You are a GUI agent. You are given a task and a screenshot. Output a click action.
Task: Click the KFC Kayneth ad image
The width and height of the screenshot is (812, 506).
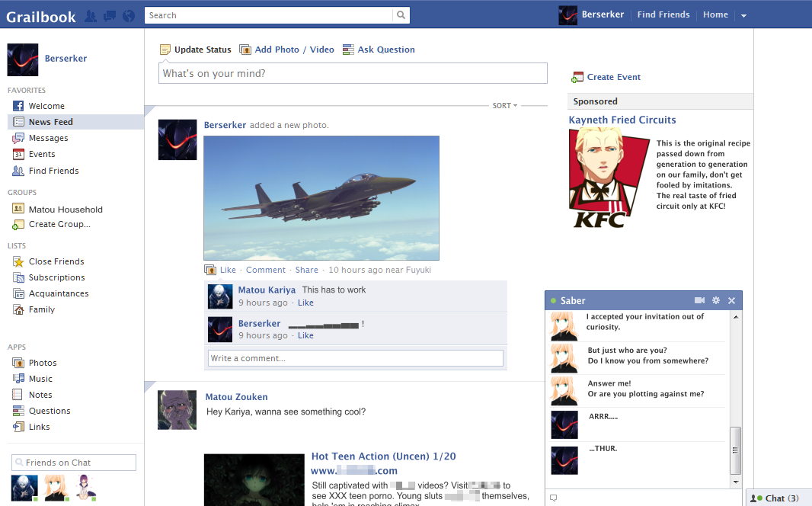click(609, 178)
